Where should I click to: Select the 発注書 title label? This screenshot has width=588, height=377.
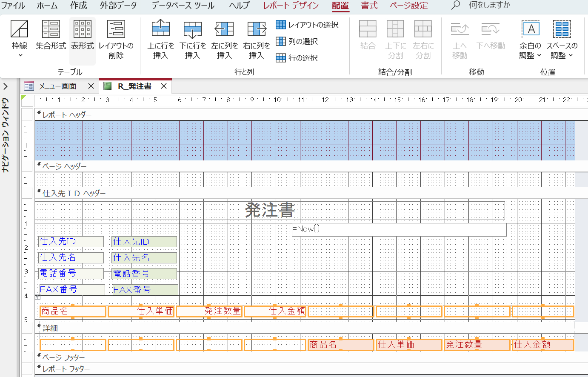click(270, 210)
